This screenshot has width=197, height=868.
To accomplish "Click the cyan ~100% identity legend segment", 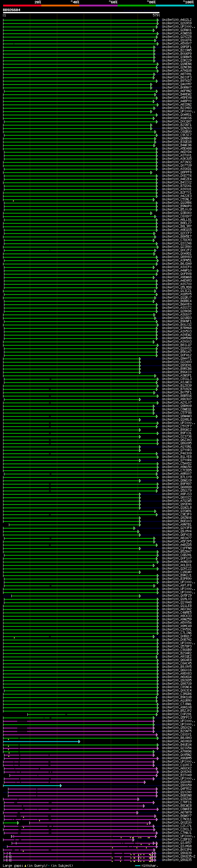I will point(175,6).
